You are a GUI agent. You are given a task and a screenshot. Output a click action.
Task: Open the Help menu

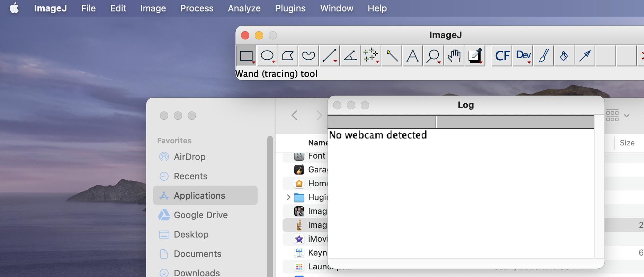click(377, 8)
